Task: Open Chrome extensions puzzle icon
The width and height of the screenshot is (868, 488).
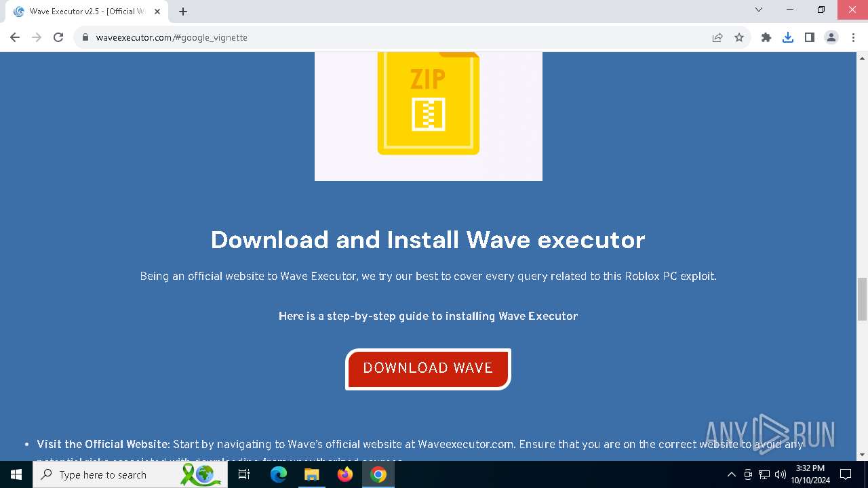Action: point(766,37)
